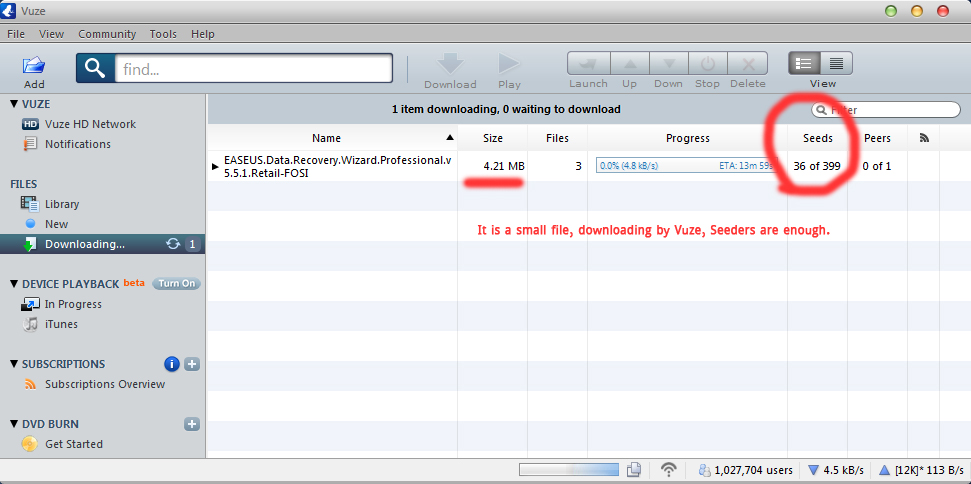This screenshot has height=484, width=971.
Task: Sort by the Files column header
Action: (x=557, y=138)
